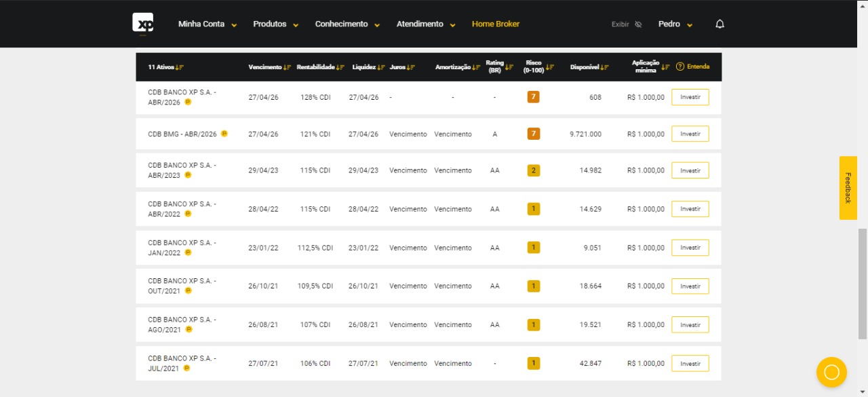
Task: Sort by Disponível column icon
Action: 604,67
